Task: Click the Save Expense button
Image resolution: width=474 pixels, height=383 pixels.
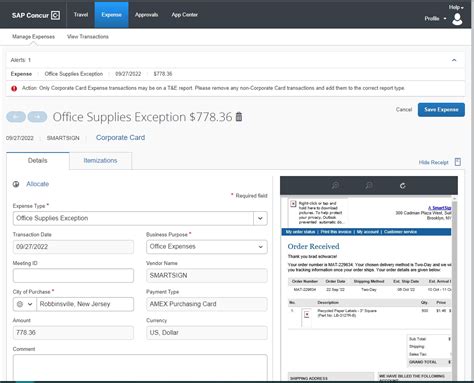Action: pos(441,110)
